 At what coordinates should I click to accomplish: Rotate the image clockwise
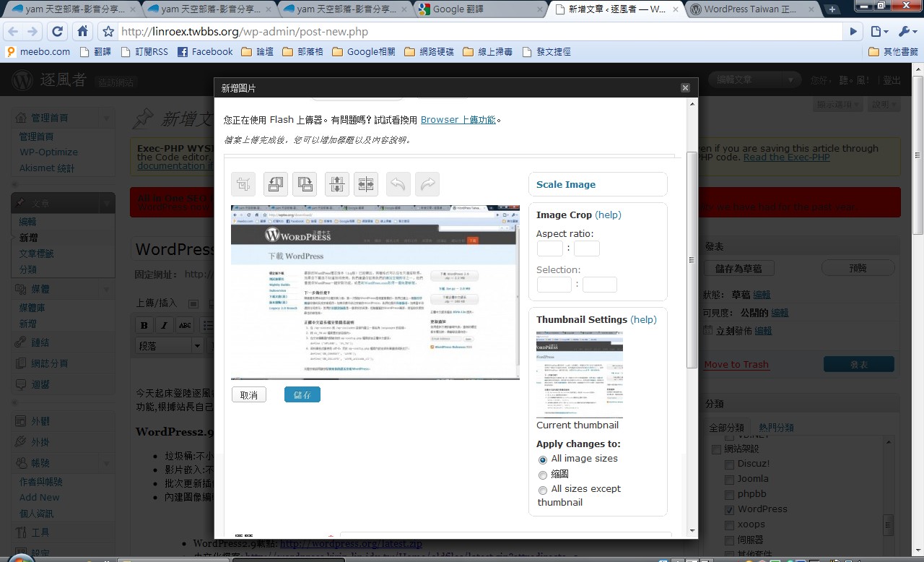(305, 184)
